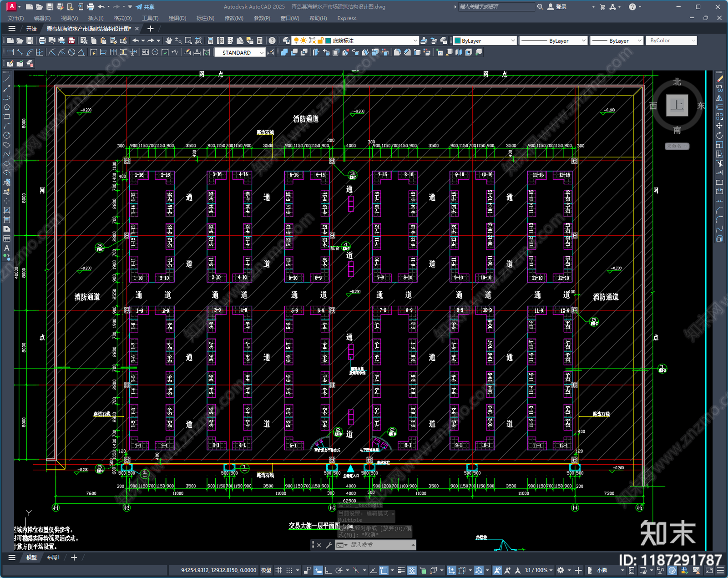Add a new drawing tab with plus button
Image resolution: width=728 pixels, height=578 pixels.
point(151,29)
